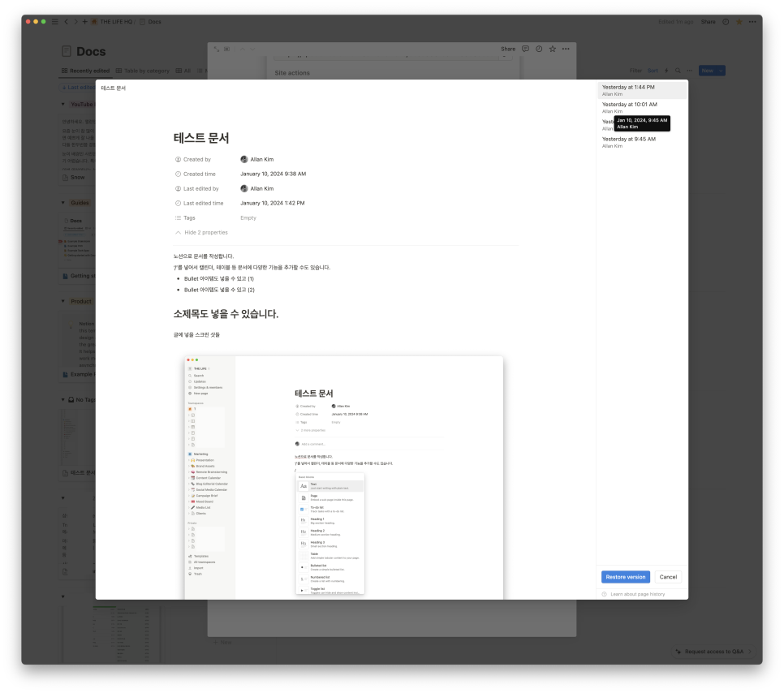The image size is (784, 693).
Task: Open the Docs database three-dot options
Action: pyautogui.click(x=690, y=71)
